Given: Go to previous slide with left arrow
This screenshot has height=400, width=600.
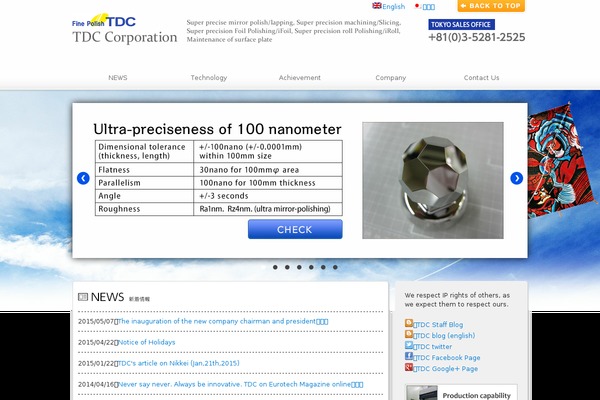Looking at the screenshot, I should pos(83,178).
